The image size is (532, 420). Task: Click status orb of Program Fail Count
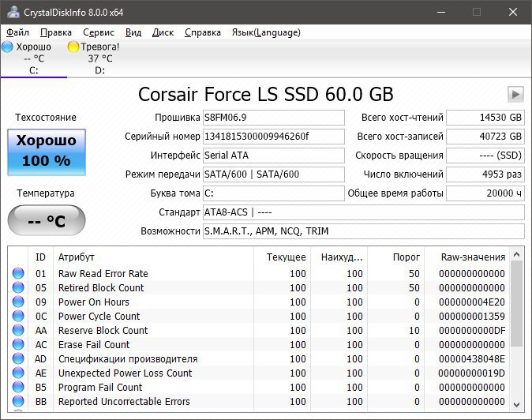click(x=18, y=387)
